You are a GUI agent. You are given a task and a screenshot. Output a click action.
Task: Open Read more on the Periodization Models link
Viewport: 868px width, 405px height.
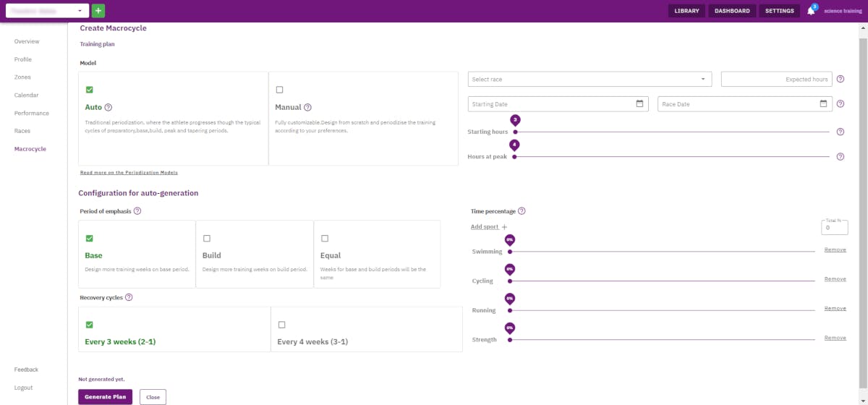pyautogui.click(x=129, y=173)
